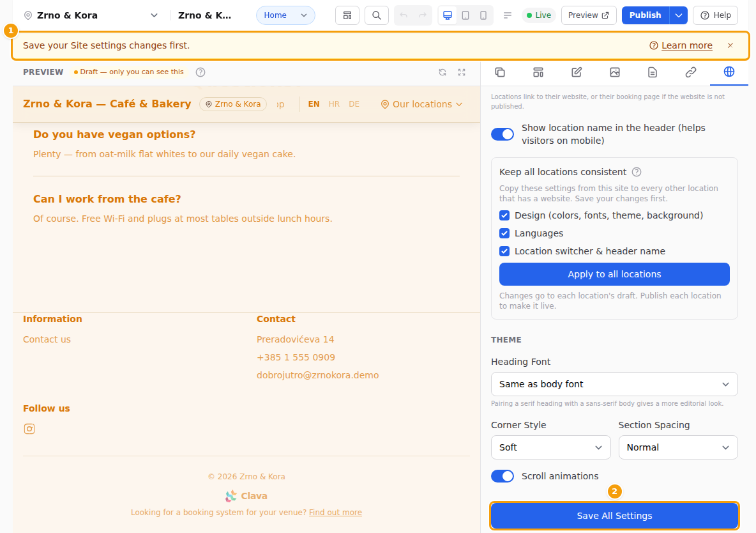Open the Heading Font dropdown
756x533 pixels.
click(x=614, y=384)
